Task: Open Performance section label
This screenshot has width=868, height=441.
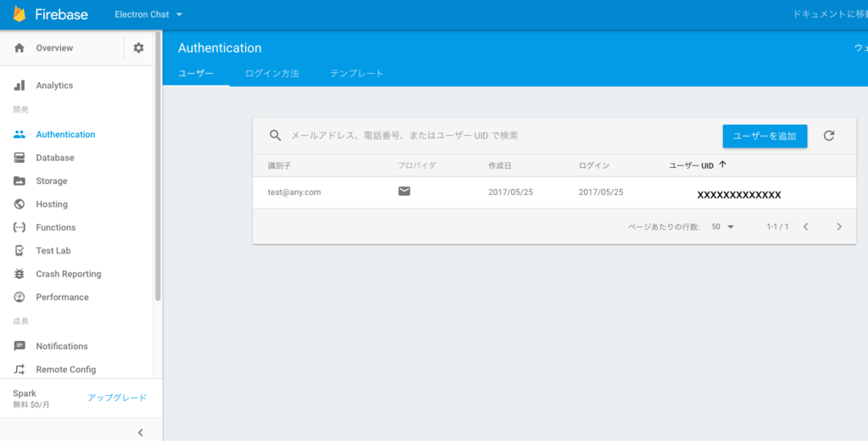Action: (62, 298)
